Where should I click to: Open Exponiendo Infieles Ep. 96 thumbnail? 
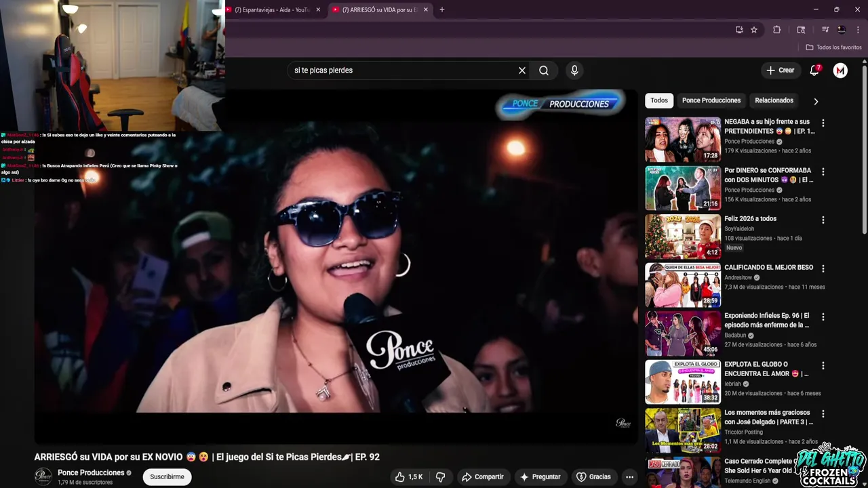(x=683, y=333)
